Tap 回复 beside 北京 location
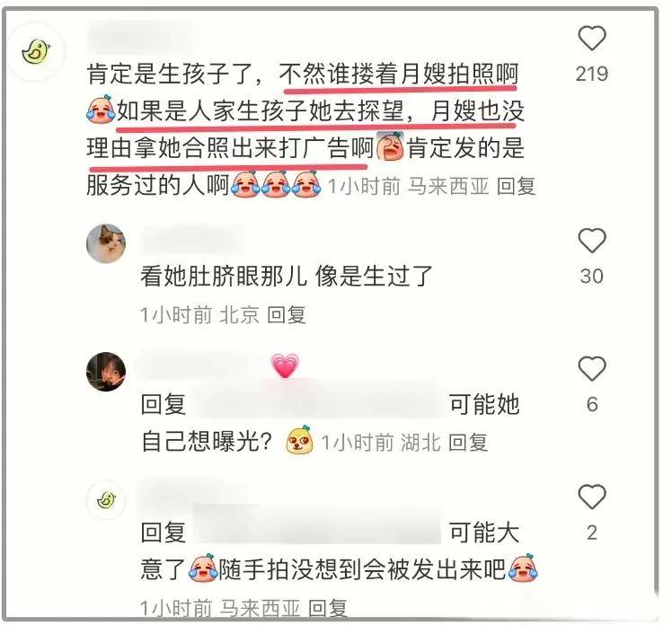Viewport: 672px width, 625px height. pyautogui.click(x=287, y=315)
